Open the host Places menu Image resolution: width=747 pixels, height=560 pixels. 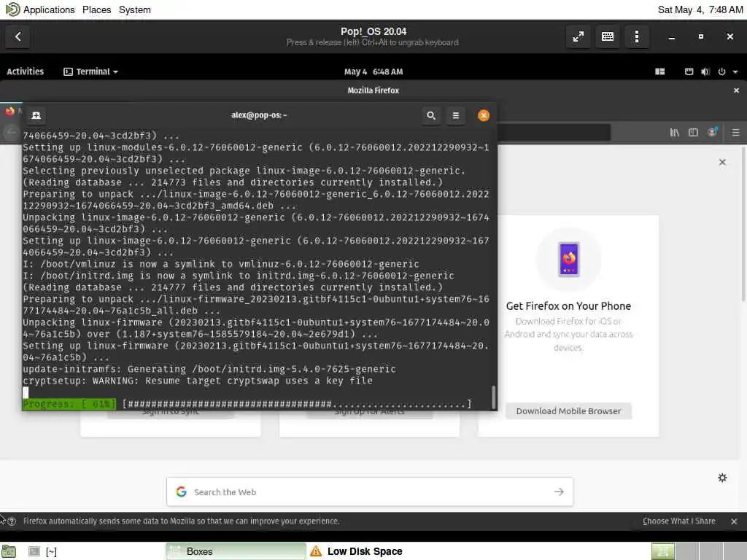point(96,9)
